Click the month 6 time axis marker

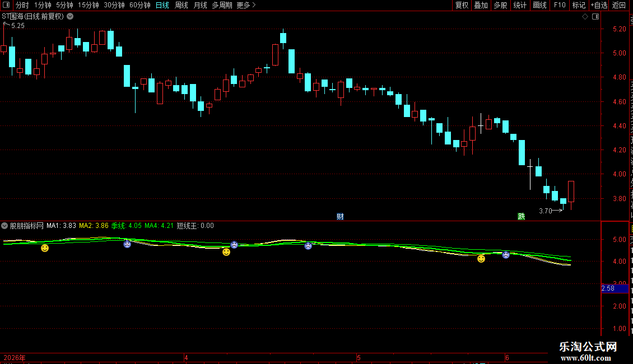coord(507,357)
